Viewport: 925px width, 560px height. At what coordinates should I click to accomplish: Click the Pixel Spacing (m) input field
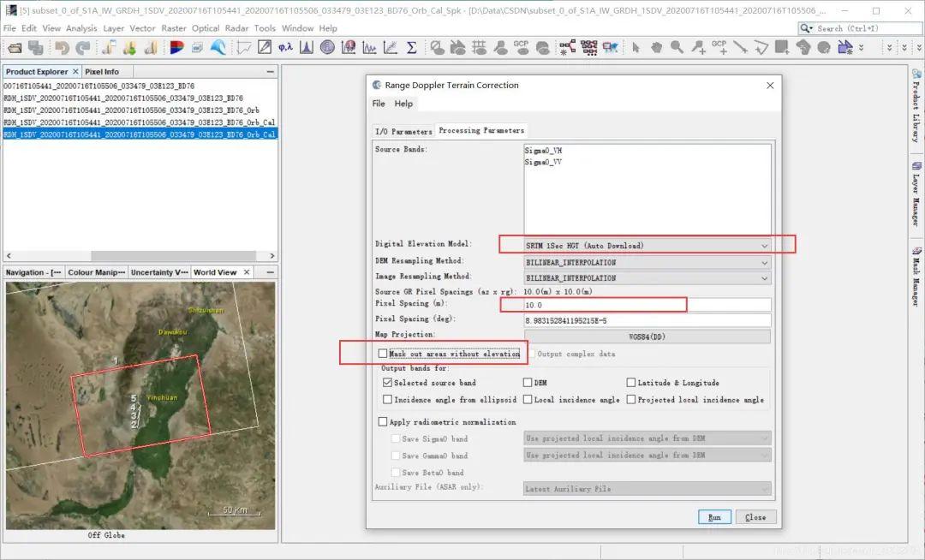647,305
